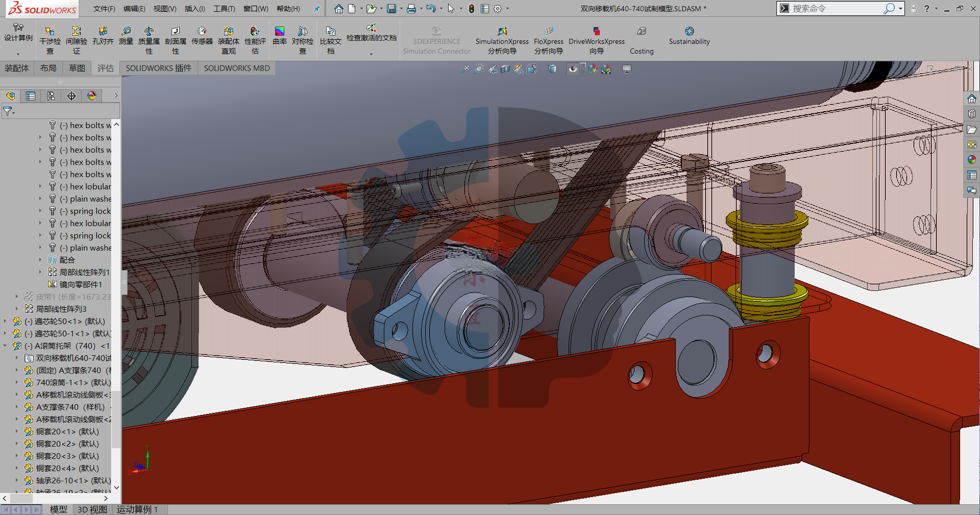Screen dimensions: 980x515
Task: Switch to the SOLIDWORKS 插件 tab
Action: pyautogui.click(x=159, y=68)
